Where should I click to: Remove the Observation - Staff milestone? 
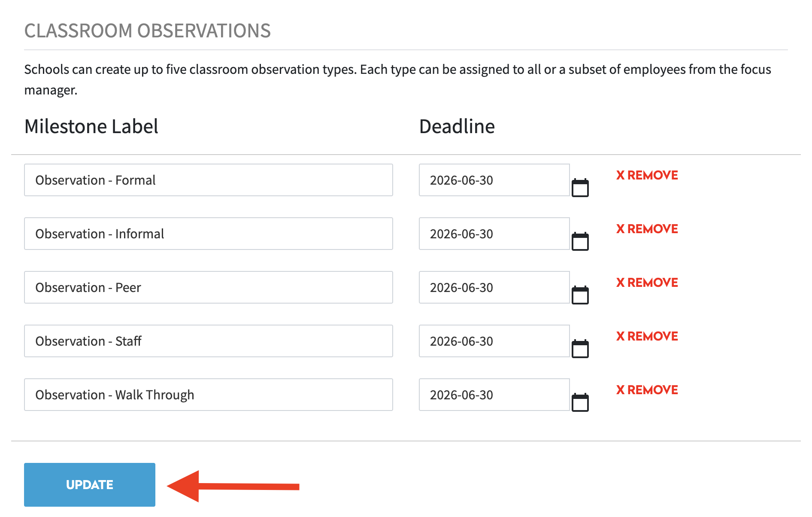[647, 336]
